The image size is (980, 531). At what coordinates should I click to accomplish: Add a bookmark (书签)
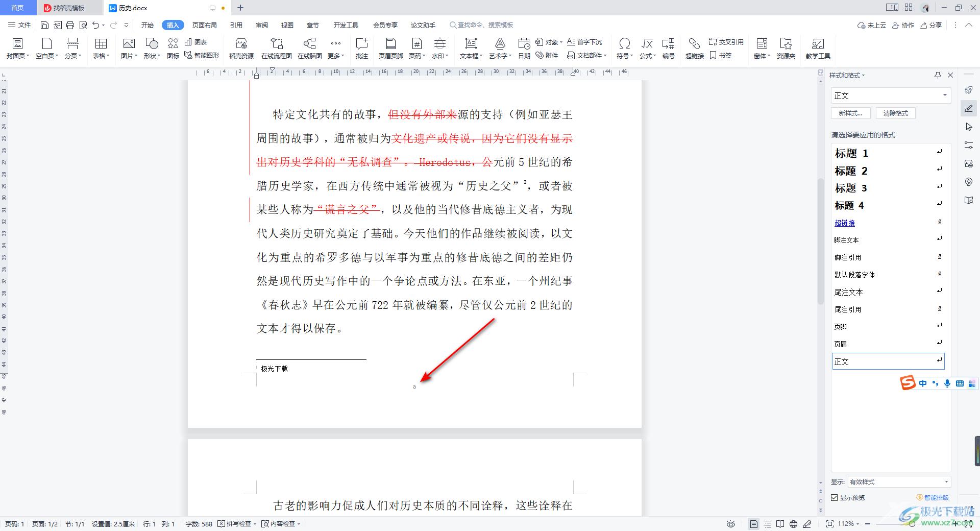coord(721,55)
